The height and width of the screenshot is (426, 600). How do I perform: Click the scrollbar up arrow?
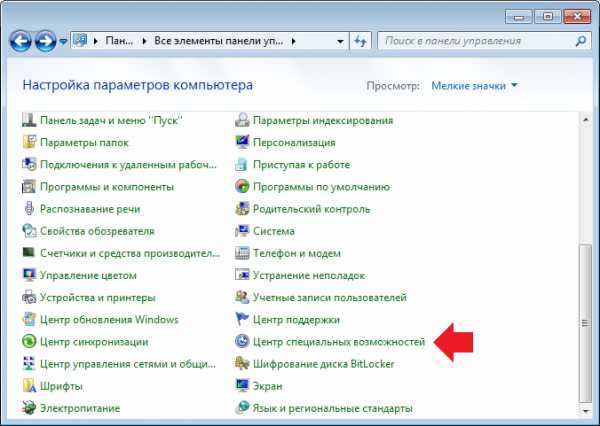click(x=585, y=120)
